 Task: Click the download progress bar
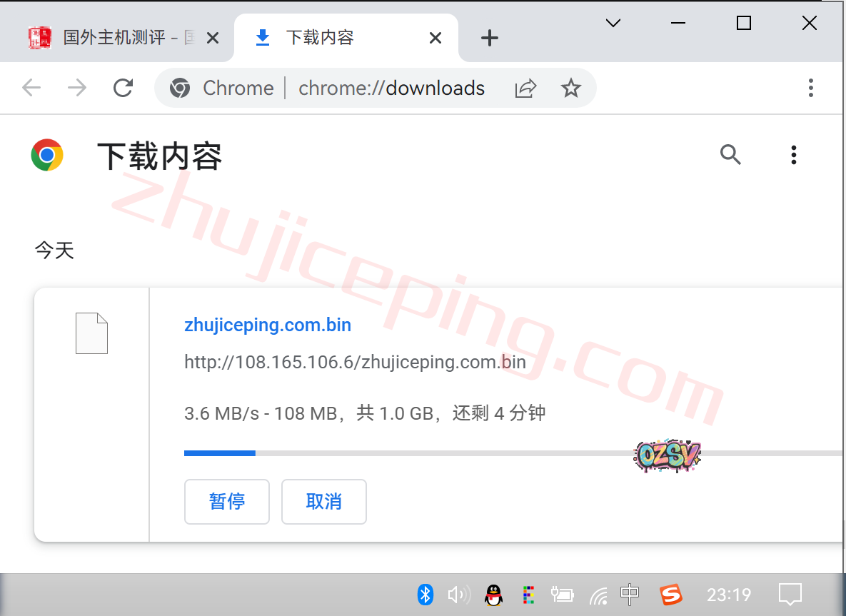[x=500, y=453]
